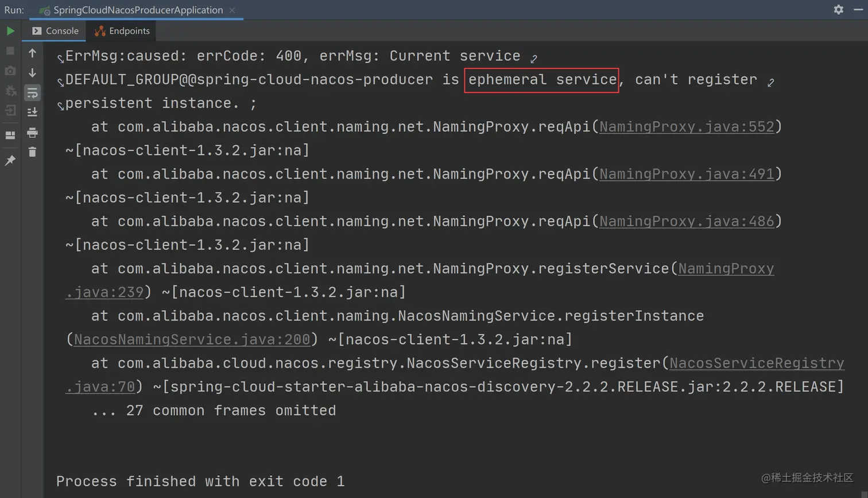Switch to the Console tab
Image resolution: width=868 pixels, height=498 pixels.
[x=55, y=31]
